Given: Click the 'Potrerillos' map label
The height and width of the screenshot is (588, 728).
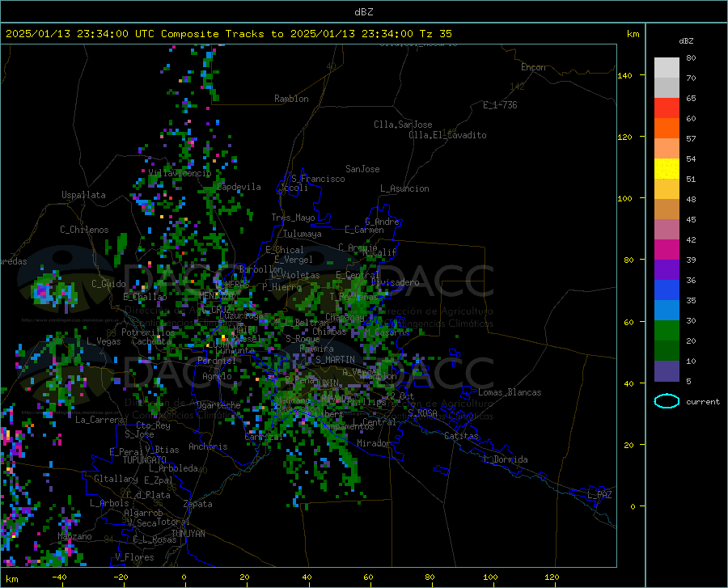Looking at the screenshot, I should [x=148, y=332].
